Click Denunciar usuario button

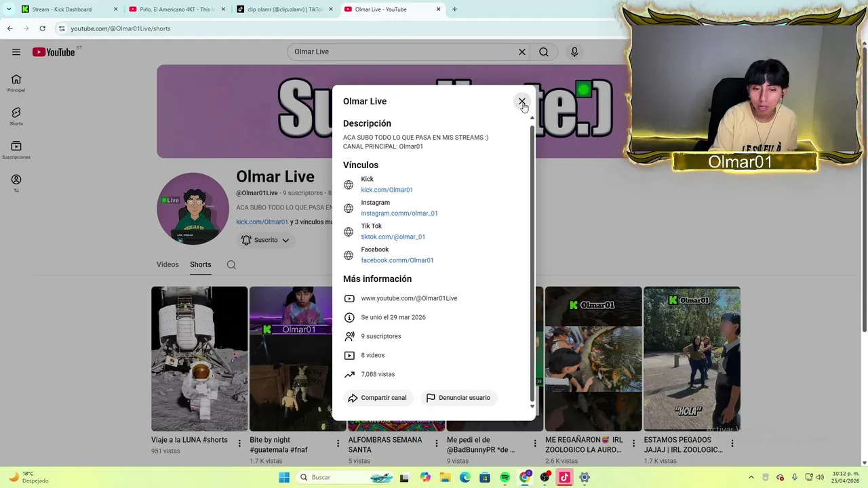(x=458, y=398)
